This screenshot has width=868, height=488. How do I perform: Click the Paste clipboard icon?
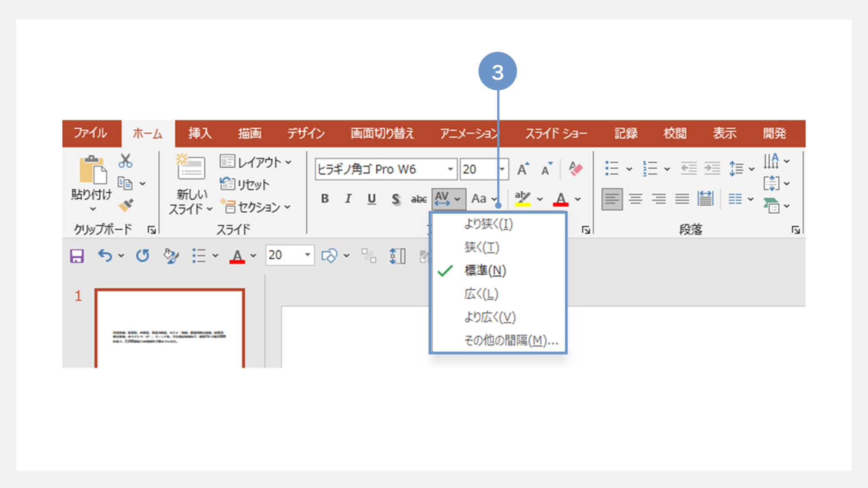pos(93,170)
